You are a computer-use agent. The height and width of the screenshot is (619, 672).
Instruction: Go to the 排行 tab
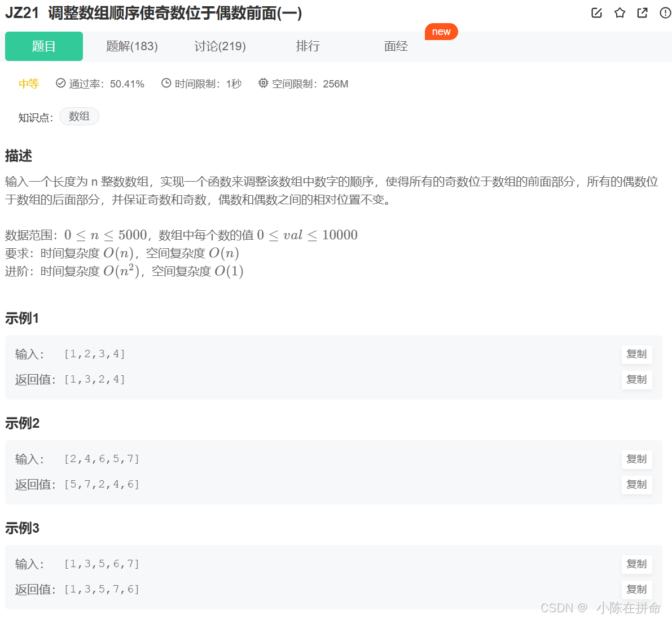tap(308, 46)
